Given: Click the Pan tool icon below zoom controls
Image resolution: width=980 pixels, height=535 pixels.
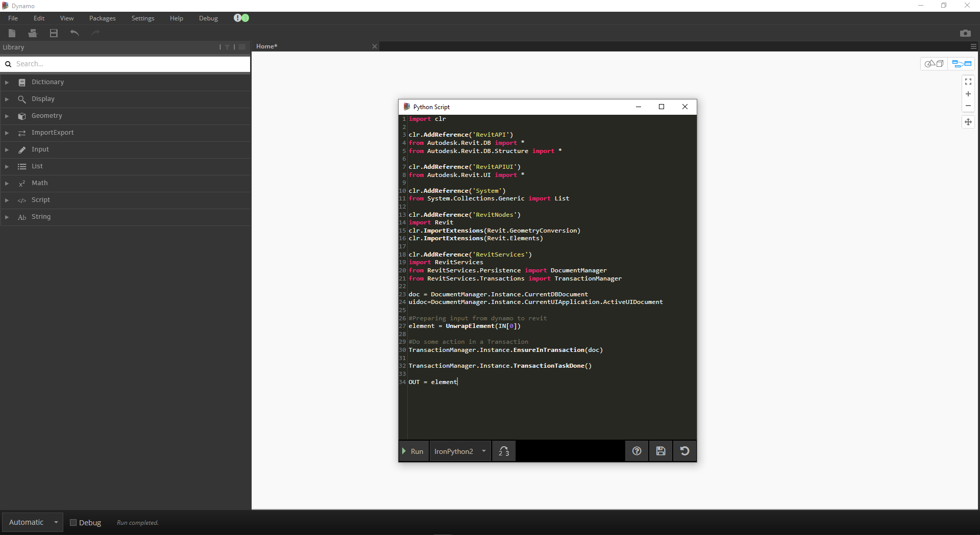Looking at the screenshot, I should 968,122.
